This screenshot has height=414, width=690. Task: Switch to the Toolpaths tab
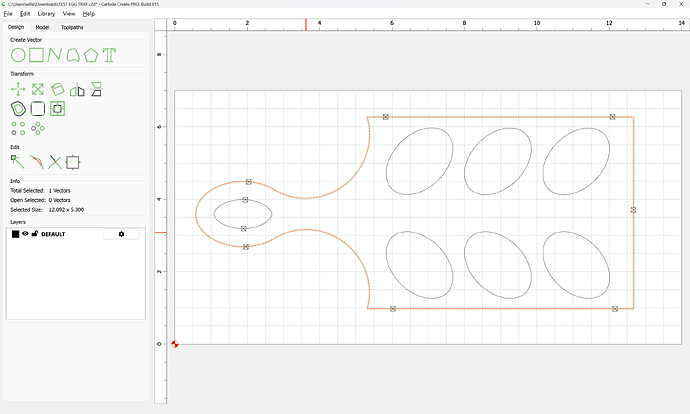(72, 27)
